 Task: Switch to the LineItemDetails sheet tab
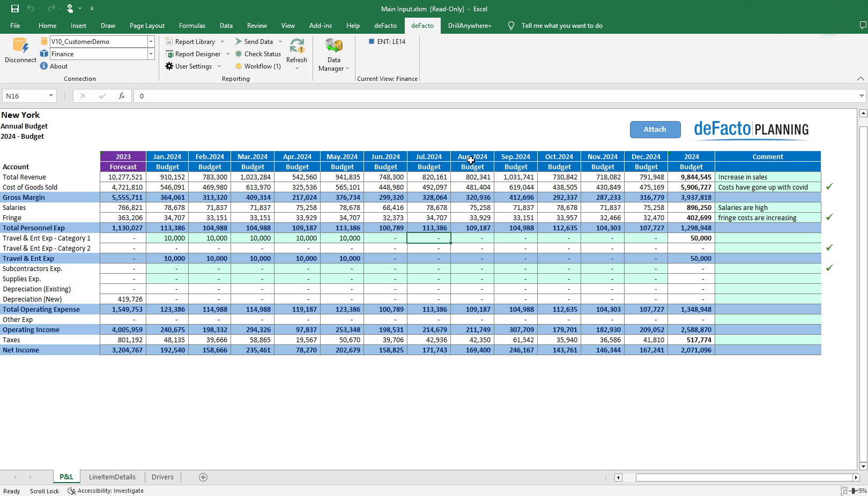112,477
